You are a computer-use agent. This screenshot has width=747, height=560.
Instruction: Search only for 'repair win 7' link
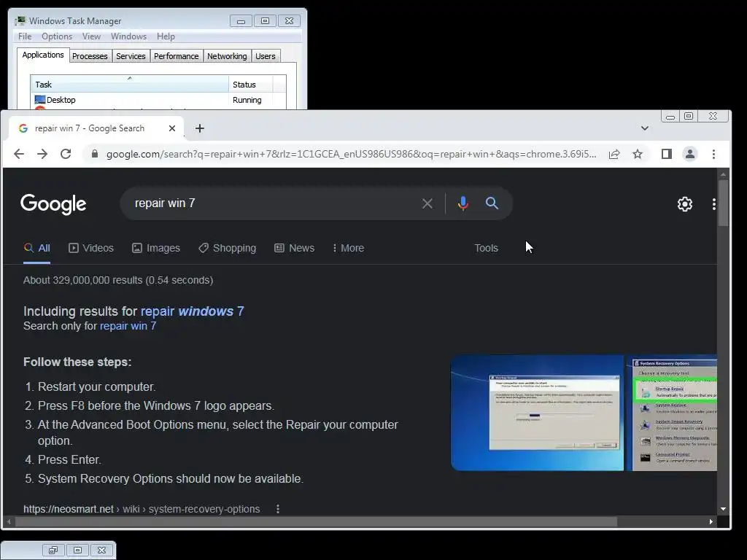[128, 326]
